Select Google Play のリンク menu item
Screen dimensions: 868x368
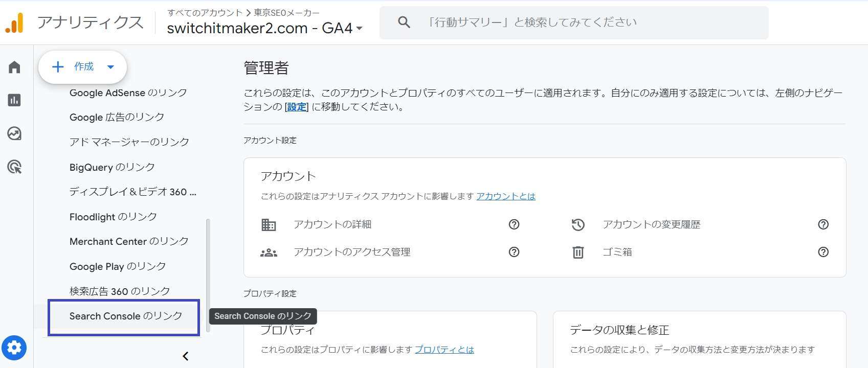(x=118, y=266)
